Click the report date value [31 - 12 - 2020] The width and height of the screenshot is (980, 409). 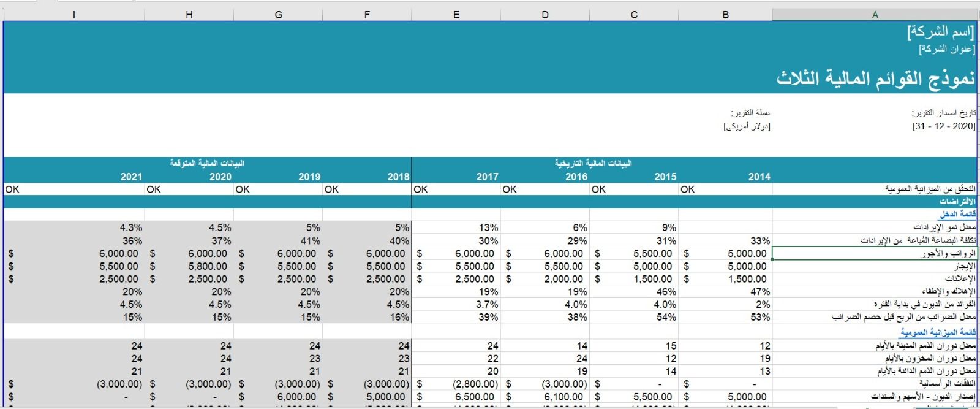point(944,126)
